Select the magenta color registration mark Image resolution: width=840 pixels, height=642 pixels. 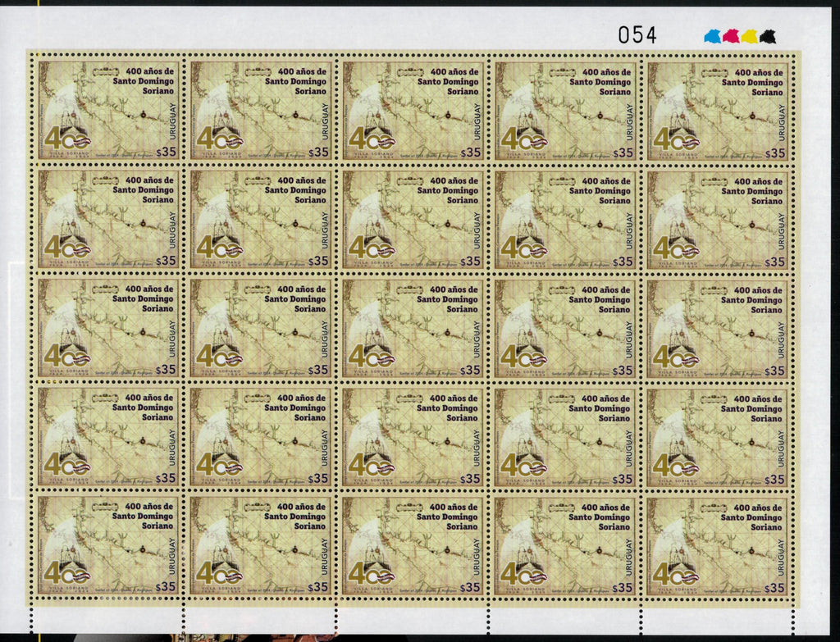[x=731, y=36]
